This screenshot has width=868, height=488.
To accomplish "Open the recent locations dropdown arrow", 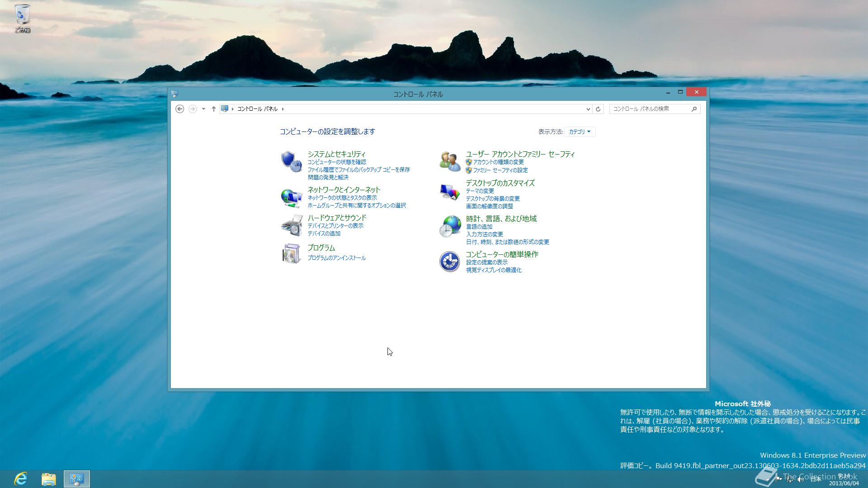I will coord(203,109).
